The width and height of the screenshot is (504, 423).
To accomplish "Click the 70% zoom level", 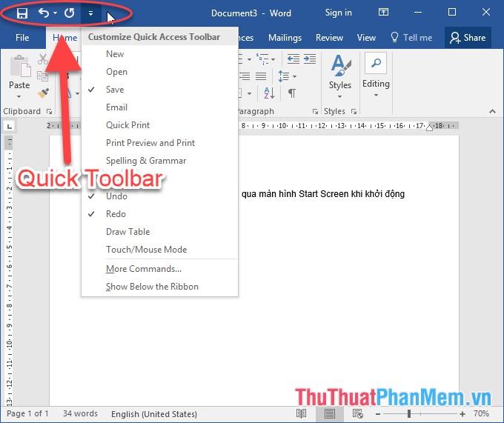I will coord(481,413).
